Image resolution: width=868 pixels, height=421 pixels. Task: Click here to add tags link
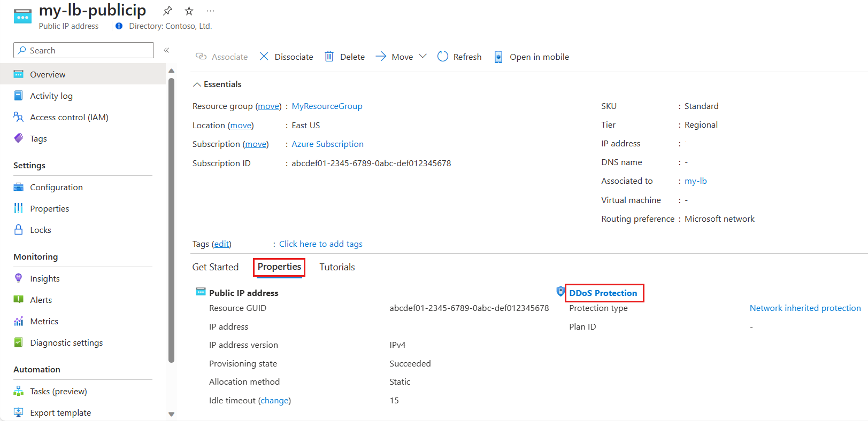[x=321, y=244]
